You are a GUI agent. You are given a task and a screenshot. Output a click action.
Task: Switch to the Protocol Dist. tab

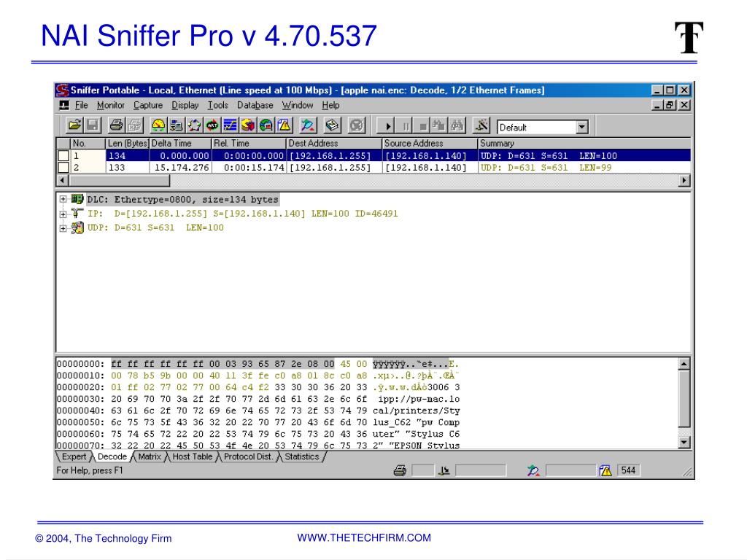[248, 456]
